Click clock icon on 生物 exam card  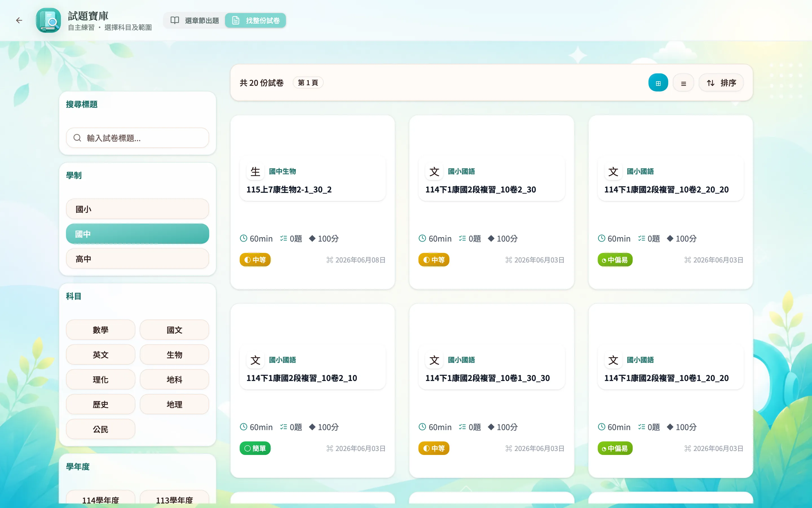coord(244,238)
